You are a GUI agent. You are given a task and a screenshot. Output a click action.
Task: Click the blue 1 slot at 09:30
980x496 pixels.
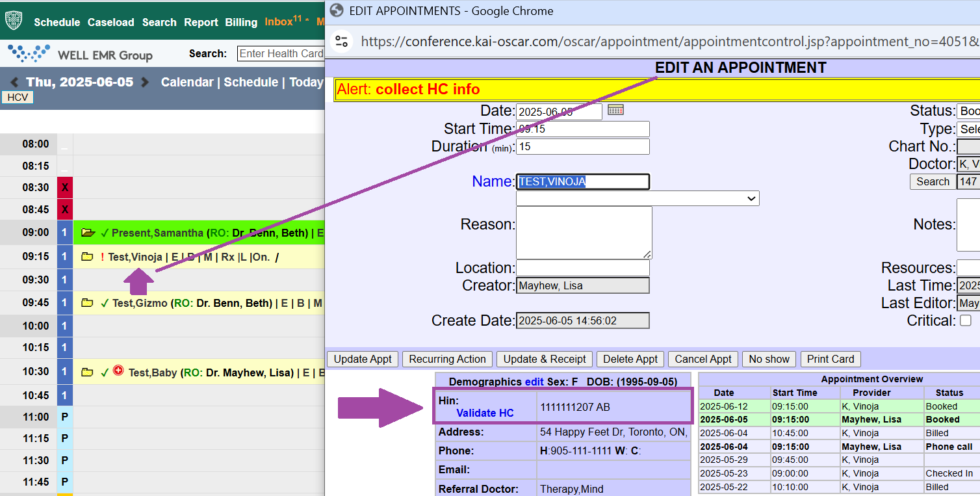point(64,280)
